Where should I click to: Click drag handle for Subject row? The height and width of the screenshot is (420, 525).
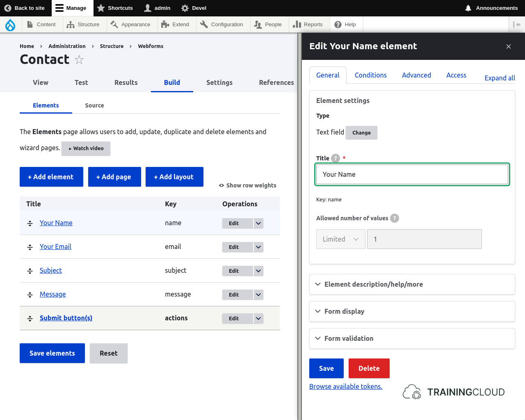coord(30,271)
